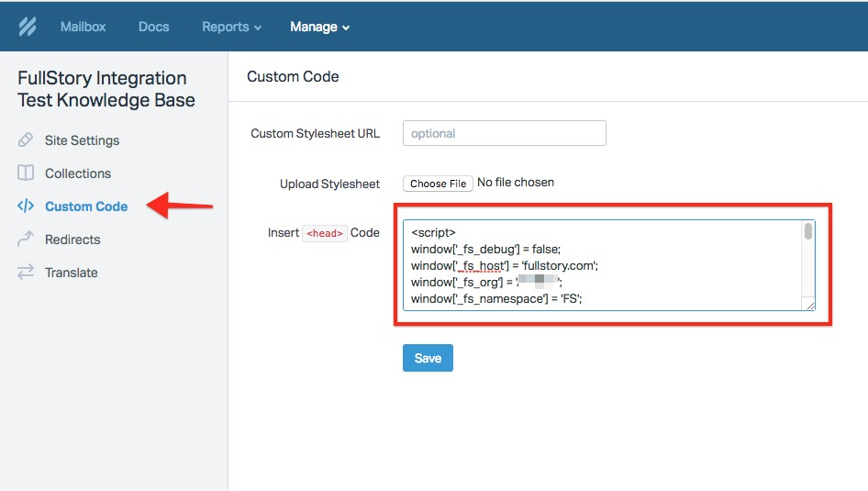Go to Mailbox in top navigation

point(83,27)
